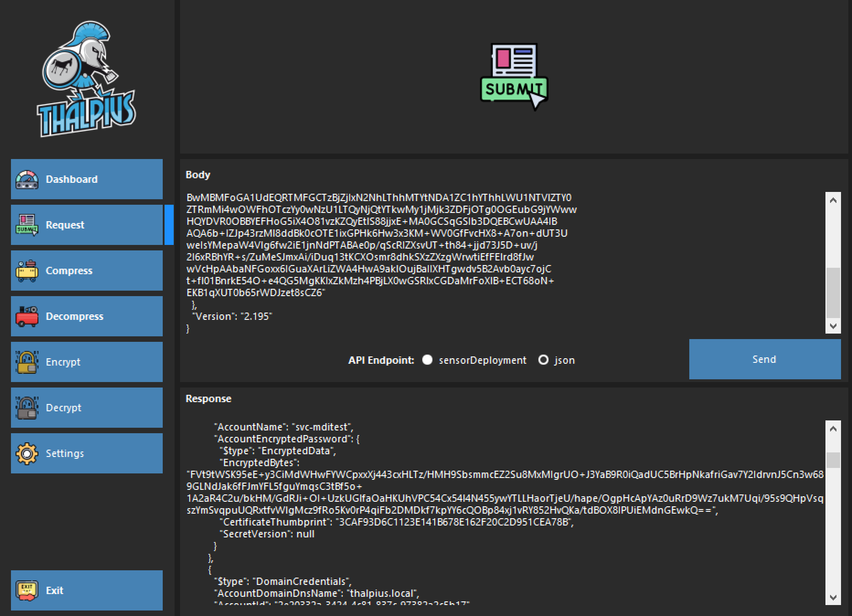Click the Decrypt padlock icon
Viewport: 852px width, 616px height.
pyautogui.click(x=27, y=408)
